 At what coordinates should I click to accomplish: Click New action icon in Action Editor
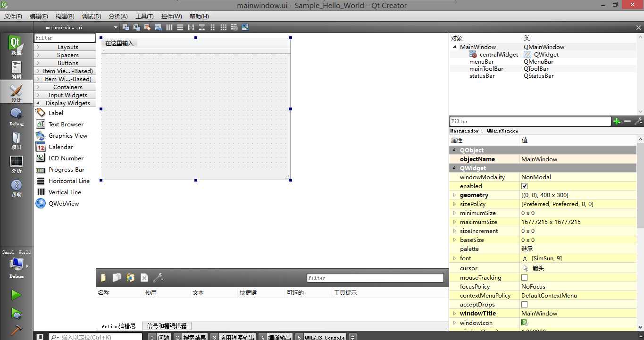tap(103, 278)
